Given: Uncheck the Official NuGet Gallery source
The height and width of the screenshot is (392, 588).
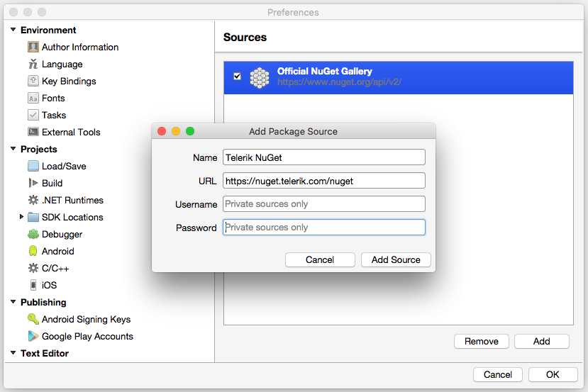Looking at the screenshot, I should (237, 77).
